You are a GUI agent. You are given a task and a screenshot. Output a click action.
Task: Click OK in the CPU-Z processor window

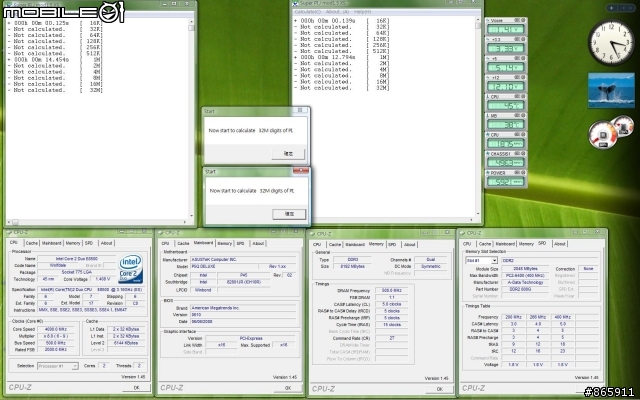pos(136,388)
